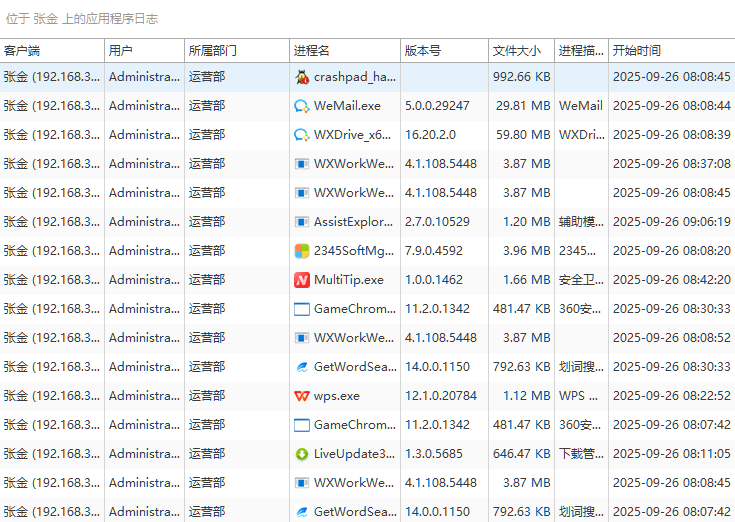This screenshot has height=522, width=735.
Task: Click the wps.exe WPS icon
Action: 302,396
